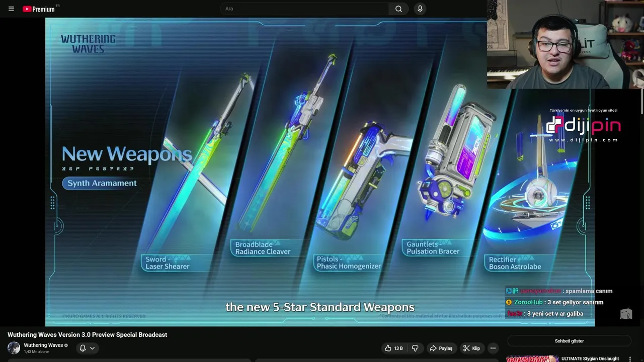Share the video via Paylaş button
This screenshot has height=362, width=644.
click(x=441, y=348)
